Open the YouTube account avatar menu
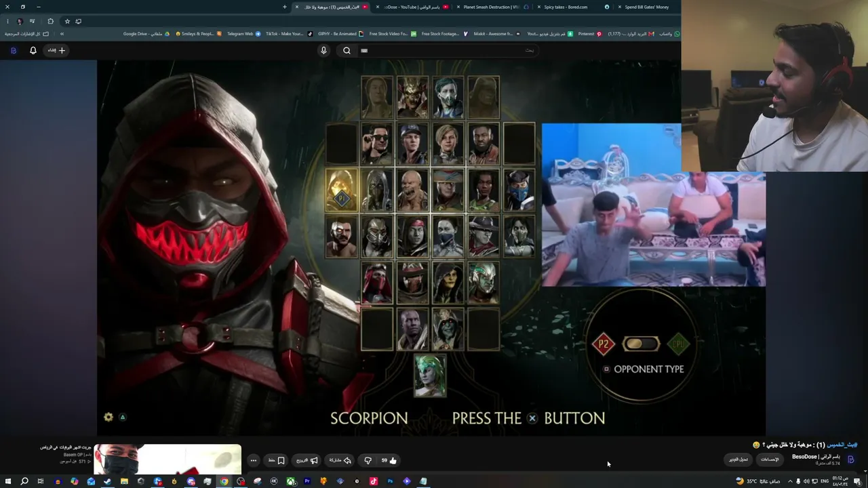Screen dimensions: 868x488 pos(13,50)
